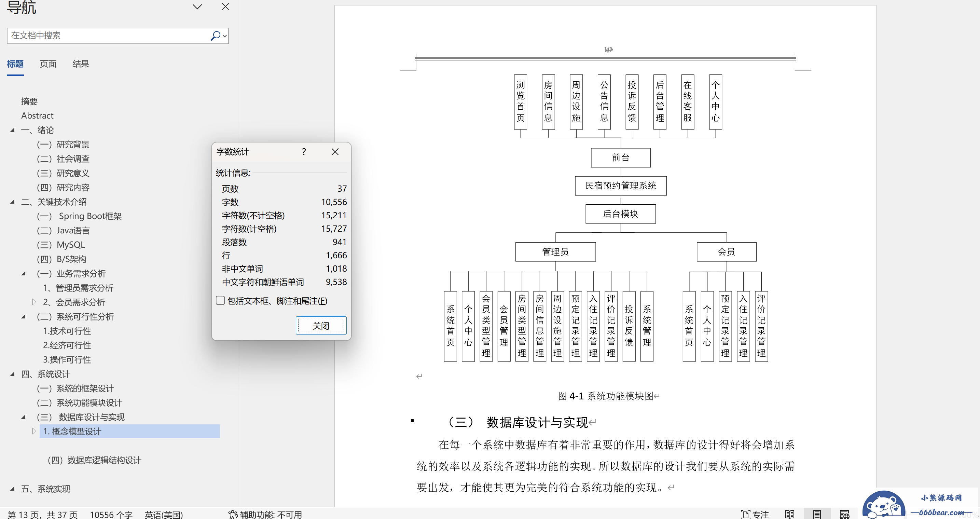
Task: Expand the 2、会员需求分析 tree node
Action: (34, 302)
